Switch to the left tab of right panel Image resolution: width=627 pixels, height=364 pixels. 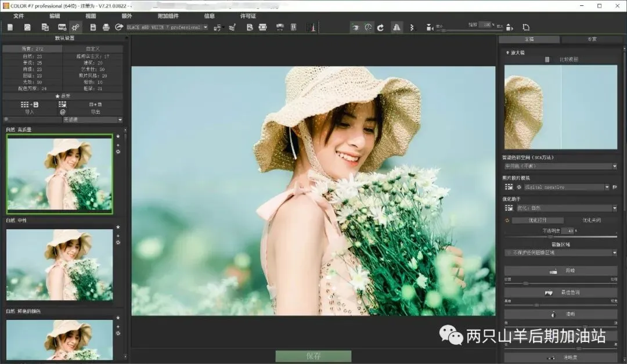(x=529, y=39)
